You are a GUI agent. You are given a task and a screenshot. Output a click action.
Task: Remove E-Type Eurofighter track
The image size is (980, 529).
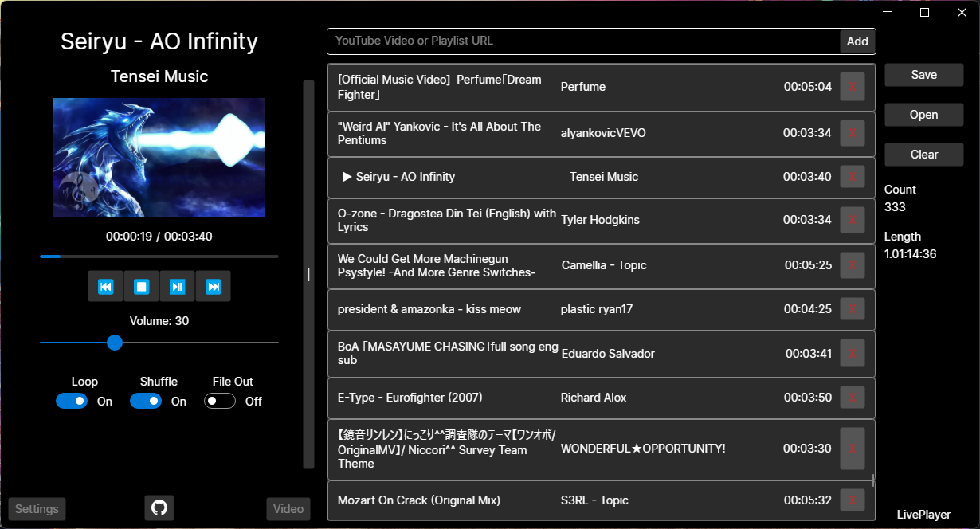[853, 398]
